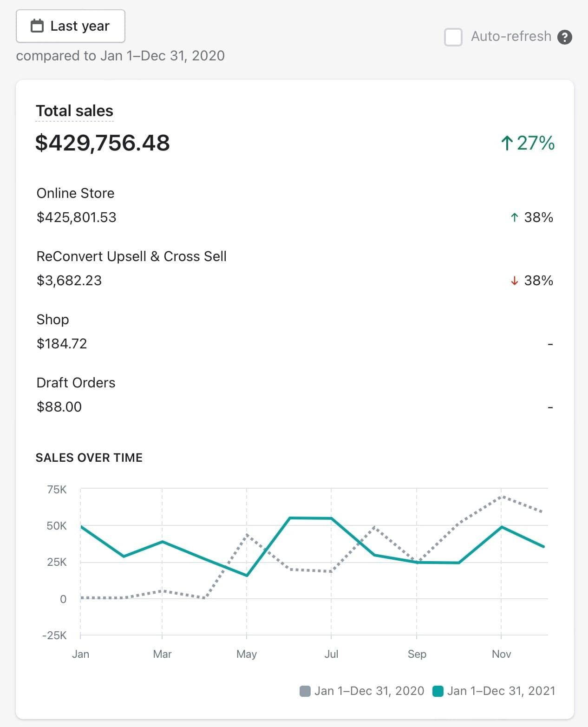Click the gray 2020 legend color swatch
The height and width of the screenshot is (727, 588).
click(x=305, y=691)
